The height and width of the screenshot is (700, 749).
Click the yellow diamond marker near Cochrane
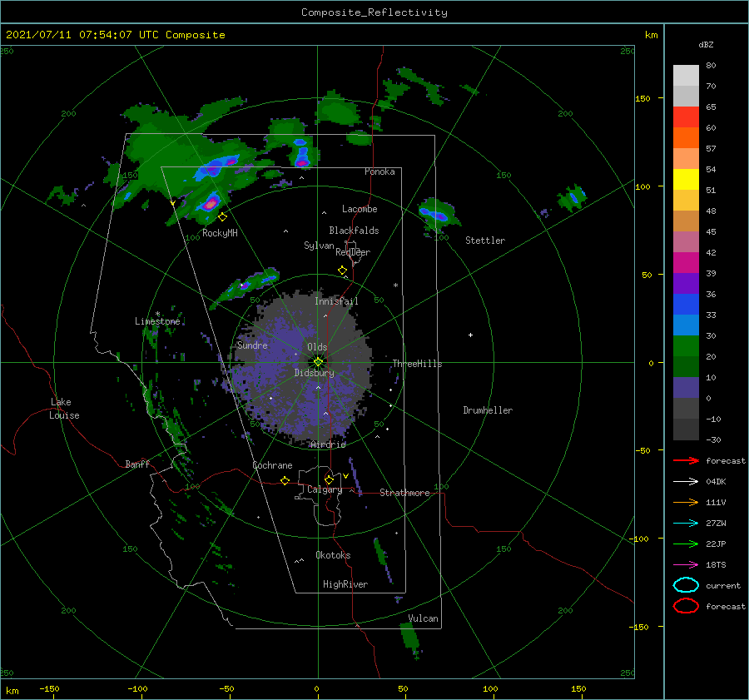click(285, 480)
